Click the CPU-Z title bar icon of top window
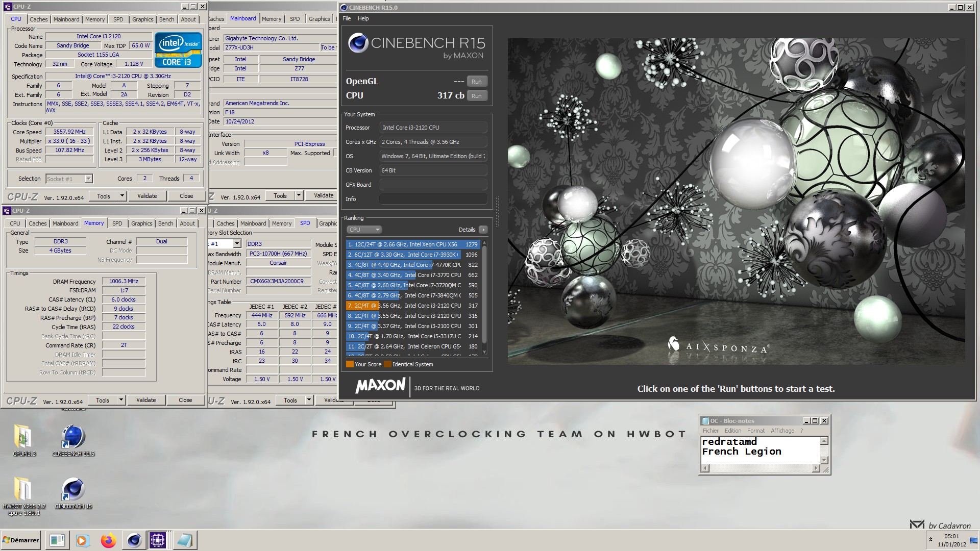 [8, 7]
